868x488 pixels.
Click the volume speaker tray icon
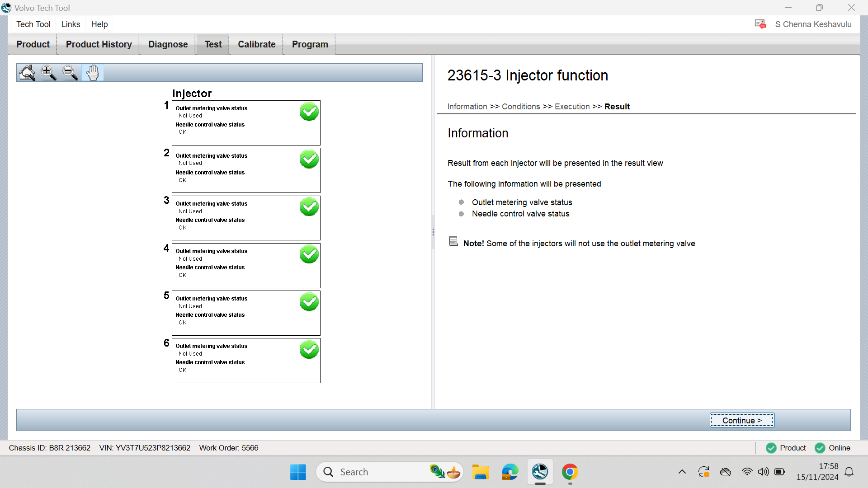pos(763,472)
